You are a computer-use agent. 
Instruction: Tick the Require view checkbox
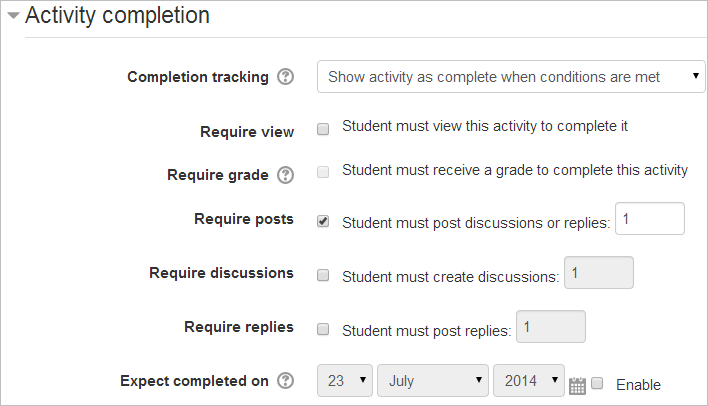click(323, 129)
